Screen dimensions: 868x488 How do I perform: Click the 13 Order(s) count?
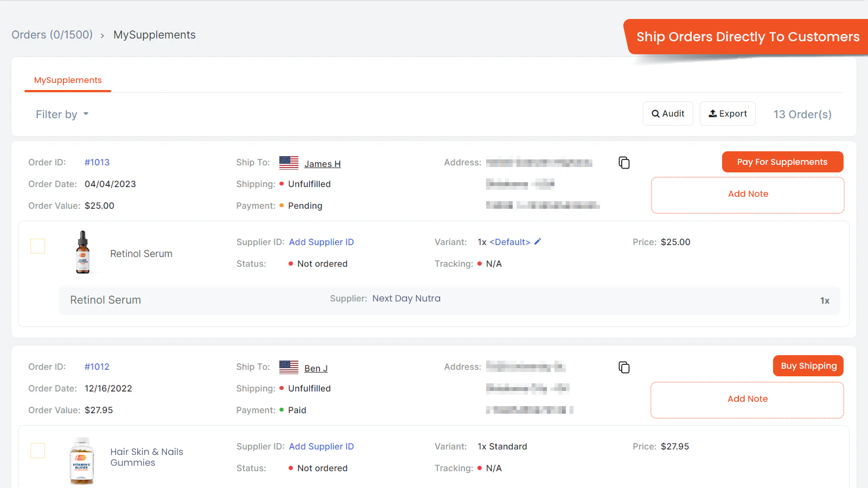802,114
